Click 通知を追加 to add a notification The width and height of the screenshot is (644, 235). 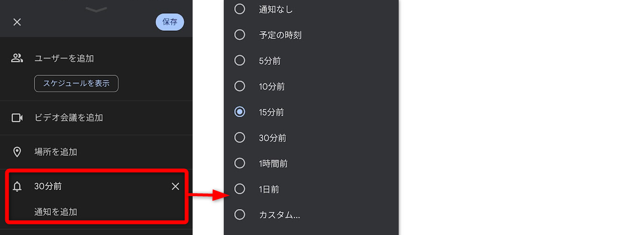pyautogui.click(x=56, y=211)
